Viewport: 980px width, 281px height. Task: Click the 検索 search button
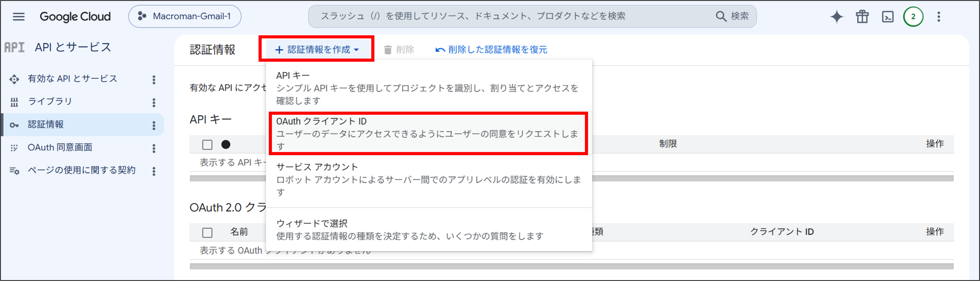click(732, 16)
